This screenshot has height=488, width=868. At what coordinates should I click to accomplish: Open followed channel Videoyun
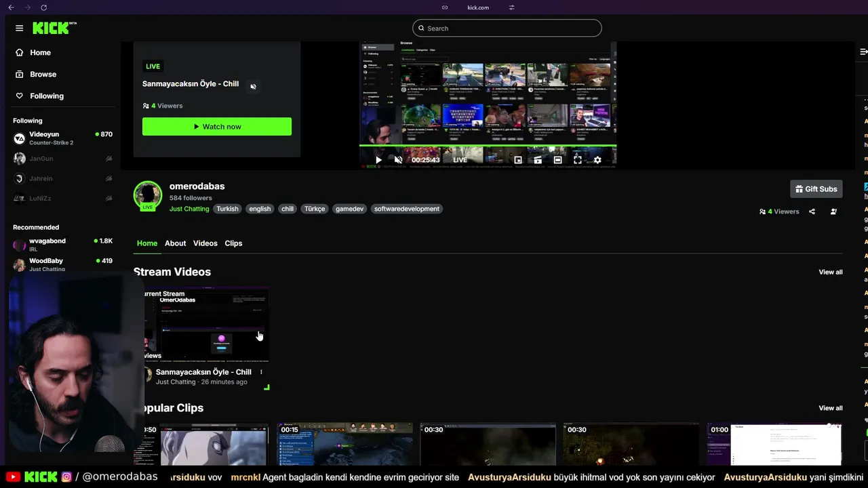click(x=62, y=138)
